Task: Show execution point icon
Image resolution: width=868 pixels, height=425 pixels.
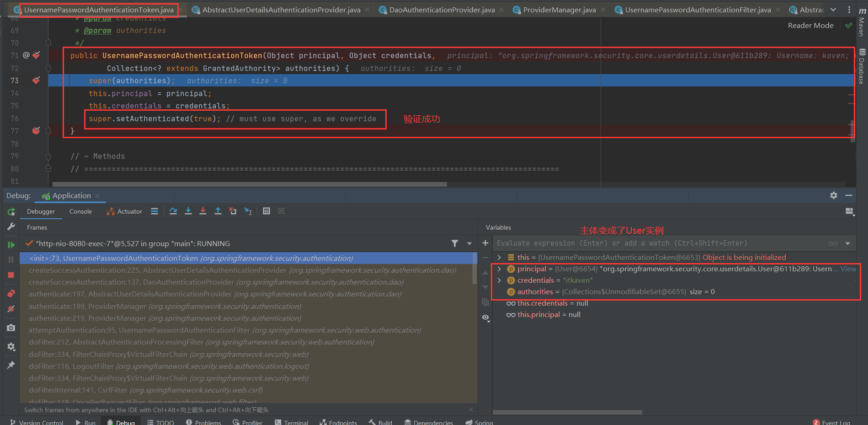Action: [x=154, y=211]
